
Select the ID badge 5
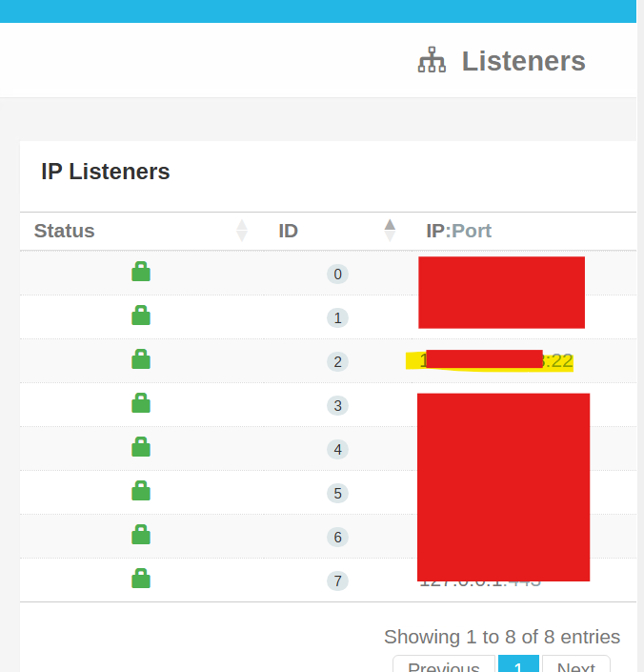[x=337, y=494]
